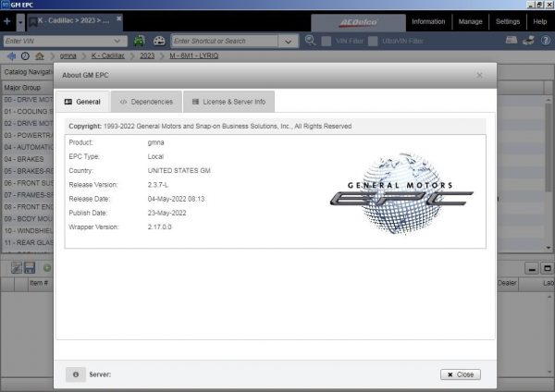Viewport: 555px width, 392px height.
Task: Select 08 - FRONT END major group
Action: (28, 207)
